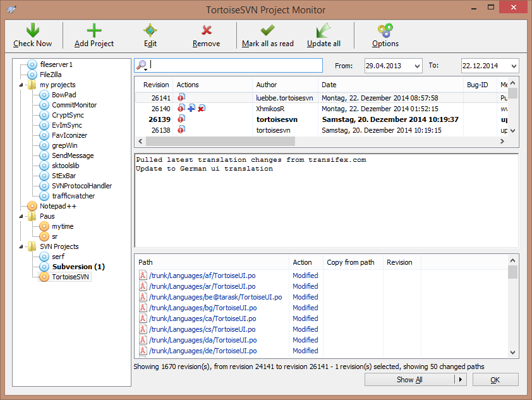
Task: Sort changed paths by Action column
Action: tap(302, 262)
